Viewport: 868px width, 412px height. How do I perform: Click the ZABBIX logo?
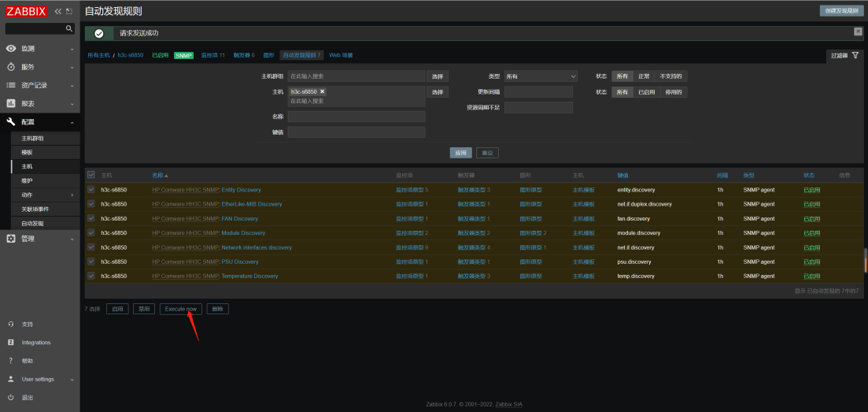(x=27, y=11)
